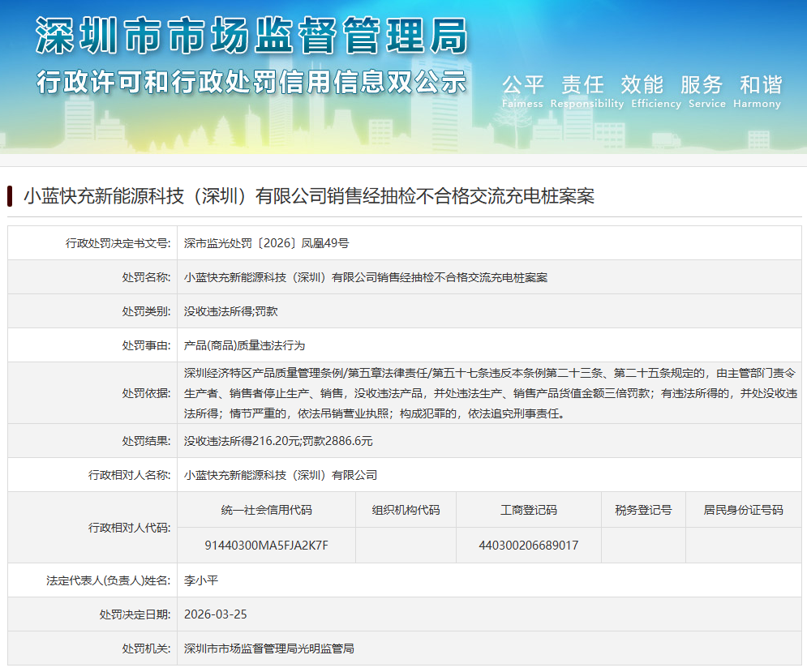The image size is (807, 672).
Task: Click the penalty type 没收违法所得;罚款
Action: pos(230,311)
